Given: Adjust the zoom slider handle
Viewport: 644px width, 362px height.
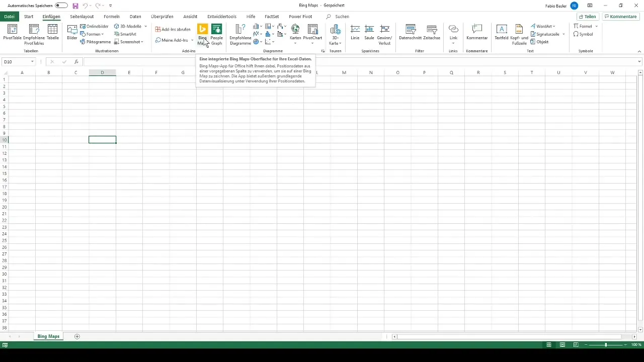Looking at the screenshot, I should pyautogui.click(x=606, y=345).
